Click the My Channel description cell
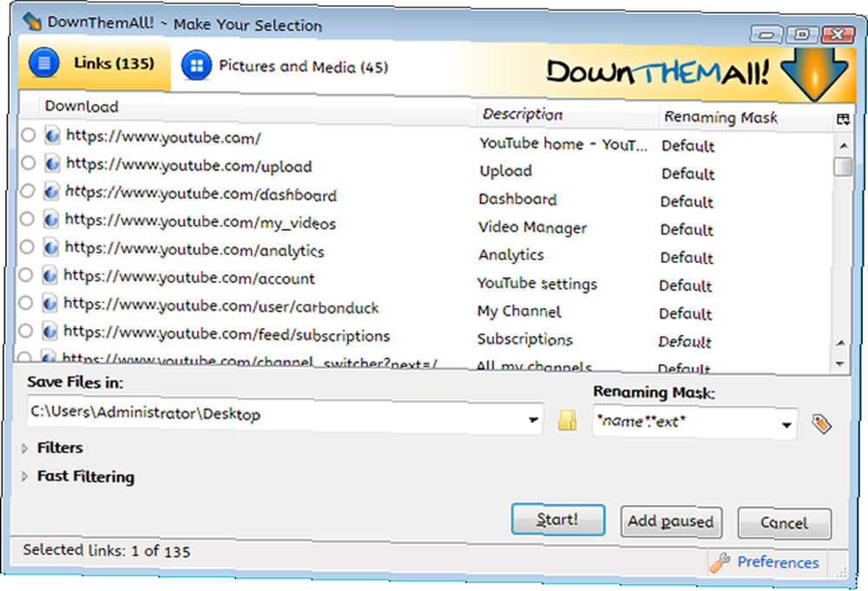The height and width of the screenshot is (591, 868). point(519,312)
